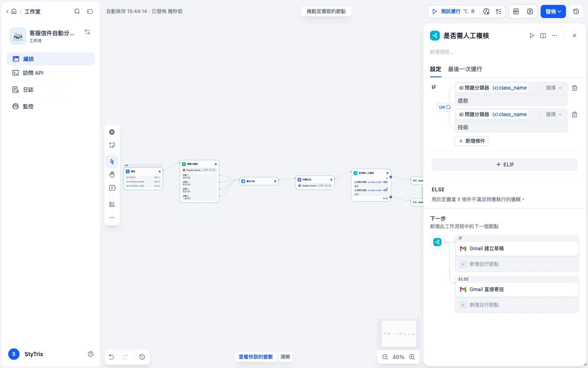Add a node with the plus icon
The image size is (588, 368).
pyautogui.click(x=112, y=132)
